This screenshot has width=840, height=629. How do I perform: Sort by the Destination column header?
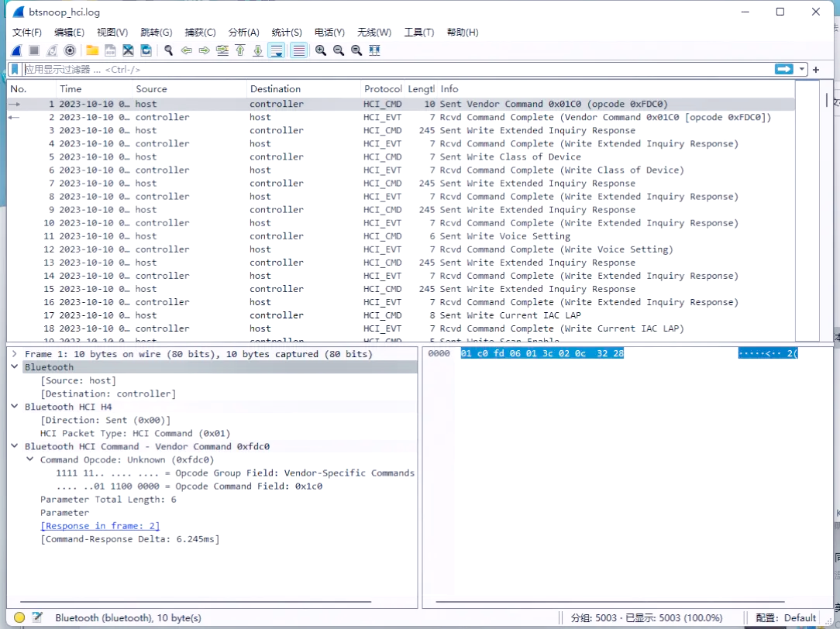[x=304, y=89]
